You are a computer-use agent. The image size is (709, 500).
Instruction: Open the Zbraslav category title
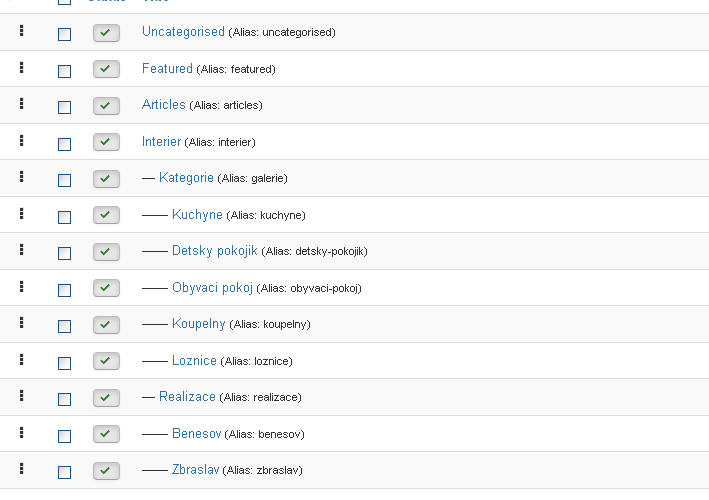point(195,470)
